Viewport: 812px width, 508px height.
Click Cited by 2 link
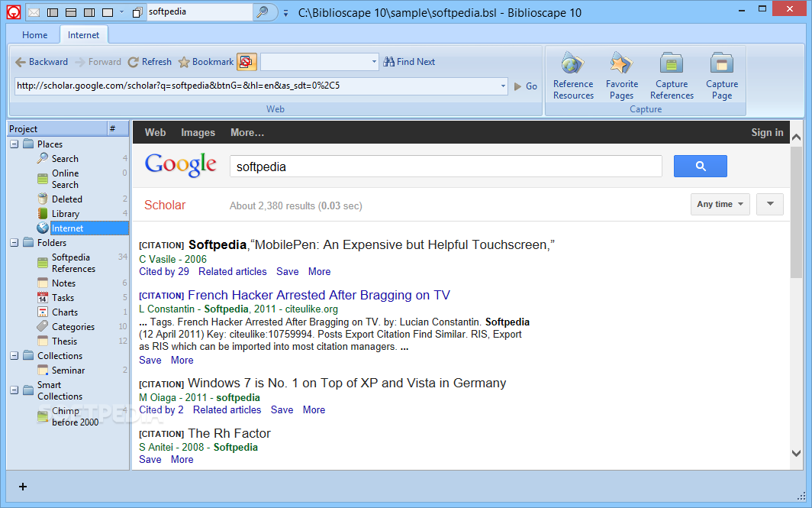coord(161,409)
